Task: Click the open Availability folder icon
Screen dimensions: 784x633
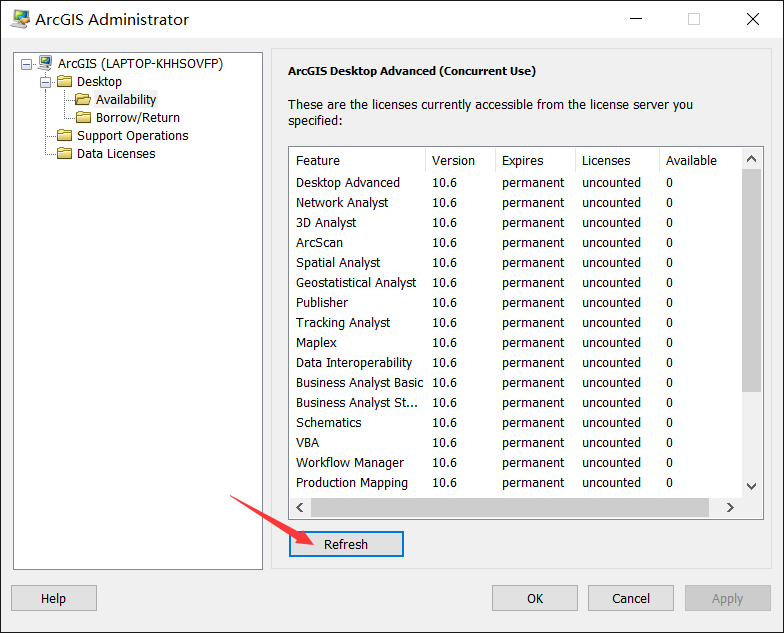Action: point(83,99)
